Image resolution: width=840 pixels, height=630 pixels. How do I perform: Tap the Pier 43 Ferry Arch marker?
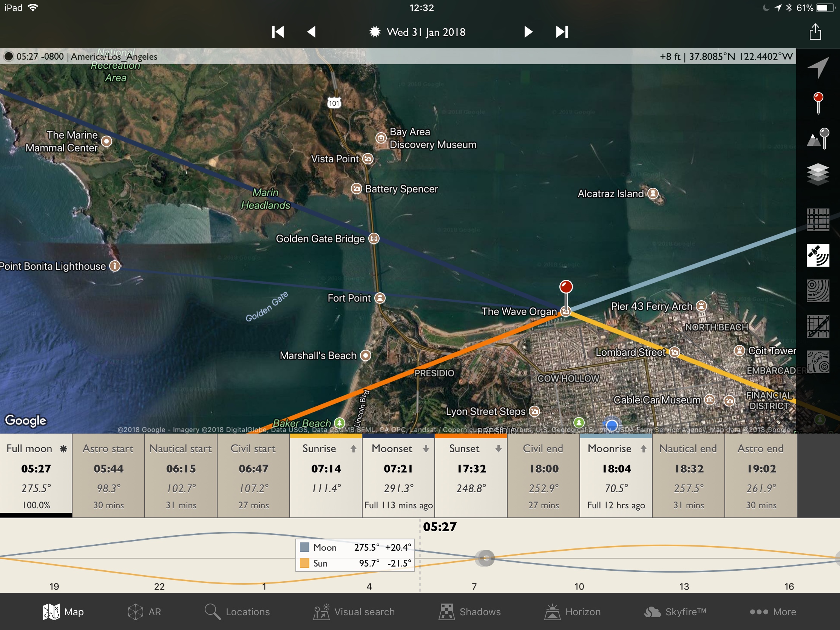coord(701,306)
